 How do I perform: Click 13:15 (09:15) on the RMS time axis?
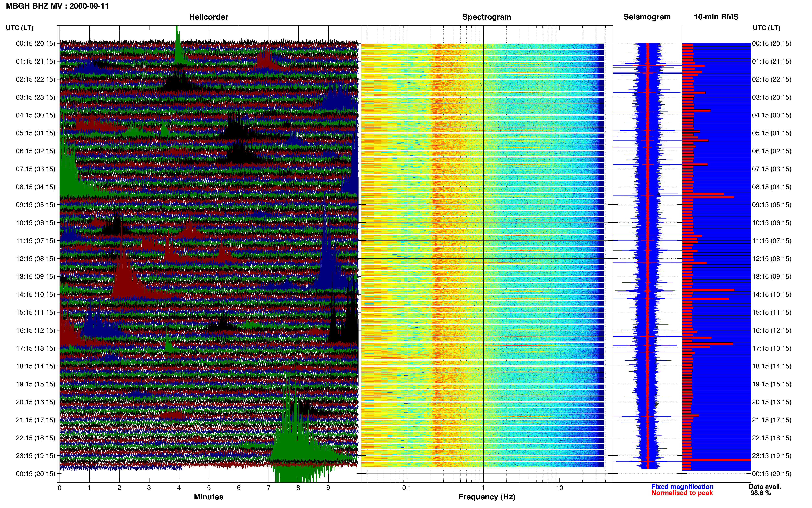[772, 277]
